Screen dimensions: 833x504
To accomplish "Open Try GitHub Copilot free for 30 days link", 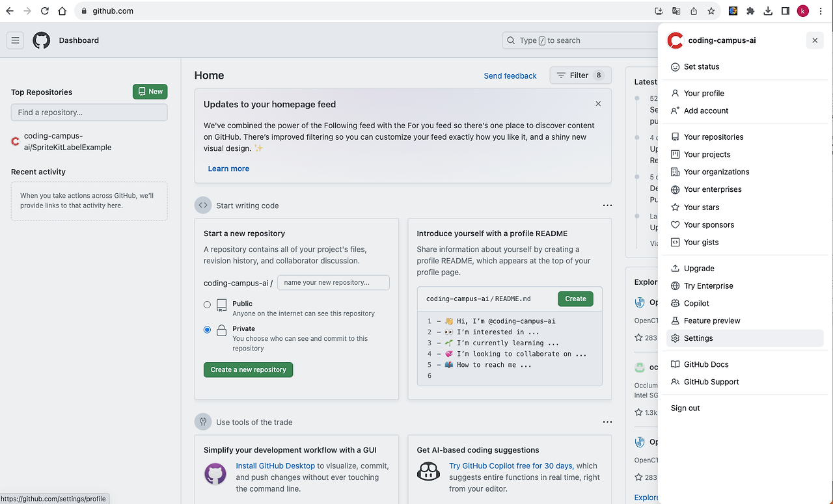I will pos(511,466).
